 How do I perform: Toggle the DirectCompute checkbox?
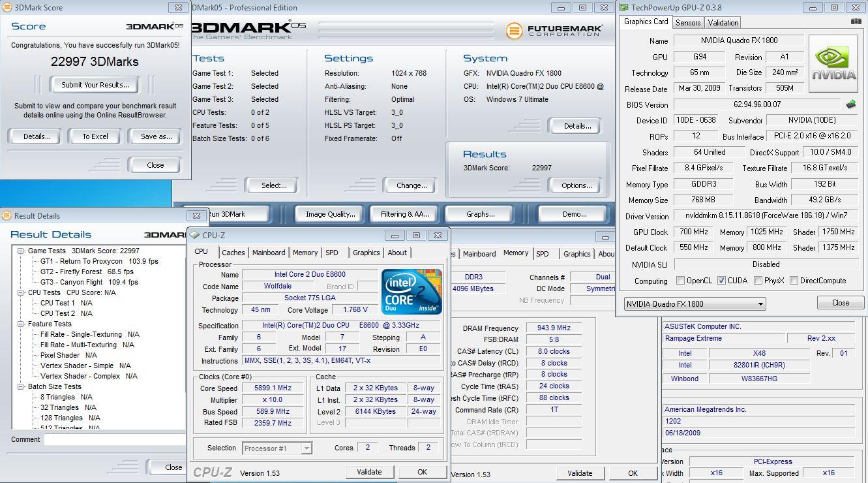(x=794, y=281)
